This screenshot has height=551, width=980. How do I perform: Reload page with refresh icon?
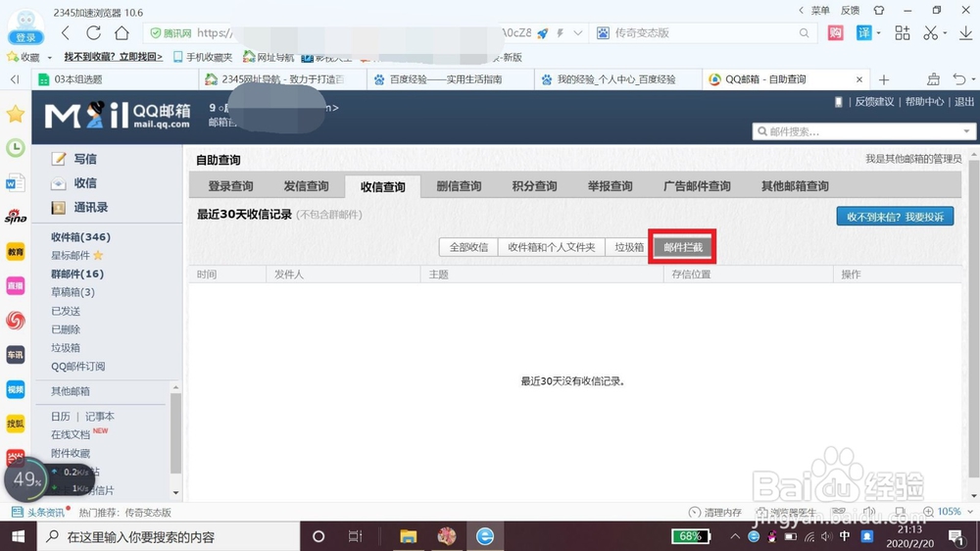pos(94,32)
